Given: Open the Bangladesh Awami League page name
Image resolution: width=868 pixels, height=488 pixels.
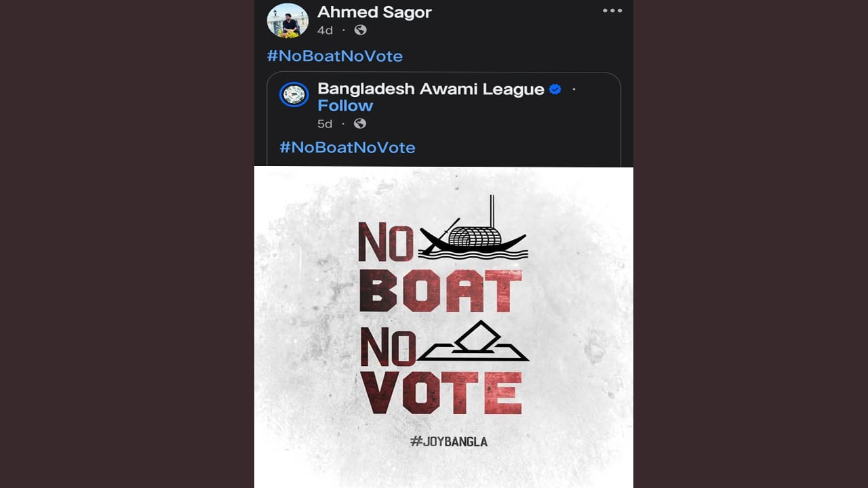Looking at the screenshot, I should (x=431, y=89).
